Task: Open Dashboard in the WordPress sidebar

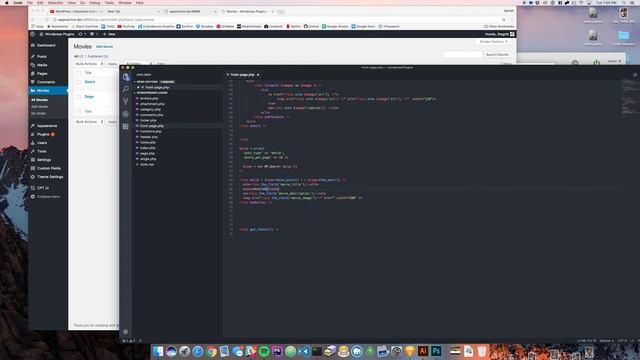Action: click(x=46, y=45)
